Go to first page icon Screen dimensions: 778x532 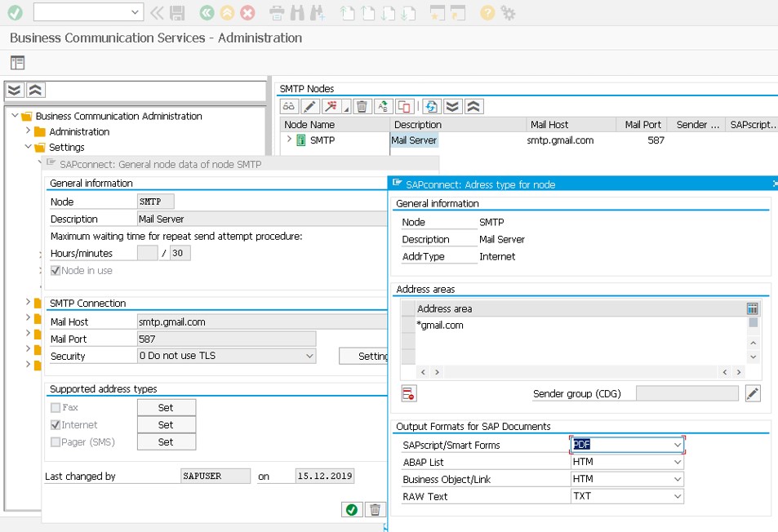(347, 13)
